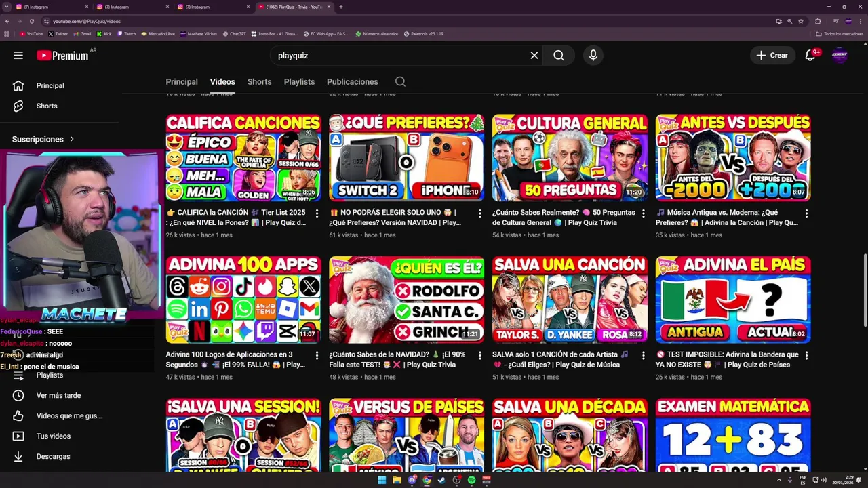Open options for NO PODRÁS ELEGIR video

[x=479, y=213]
